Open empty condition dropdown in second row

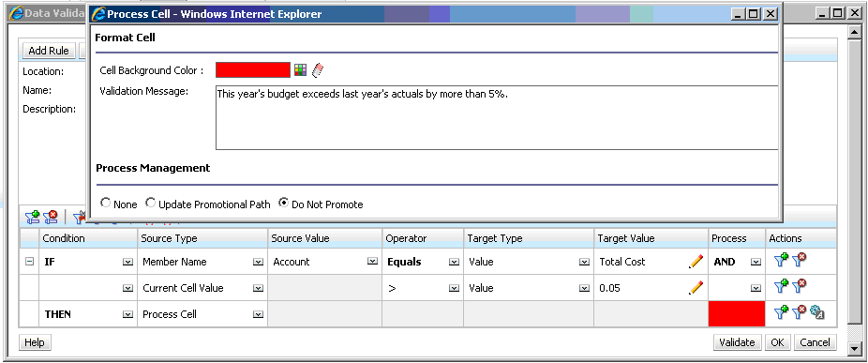click(x=127, y=288)
